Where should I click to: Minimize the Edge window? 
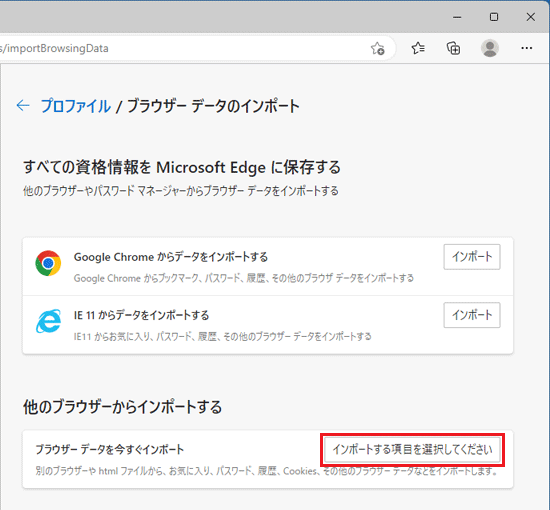pos(457,17)
